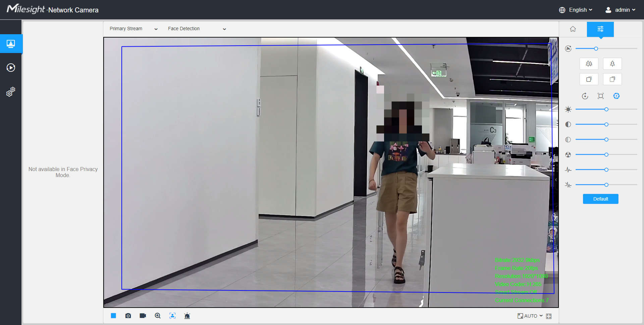Enter full screen video mode
The image size is (644, 325).
549,316
